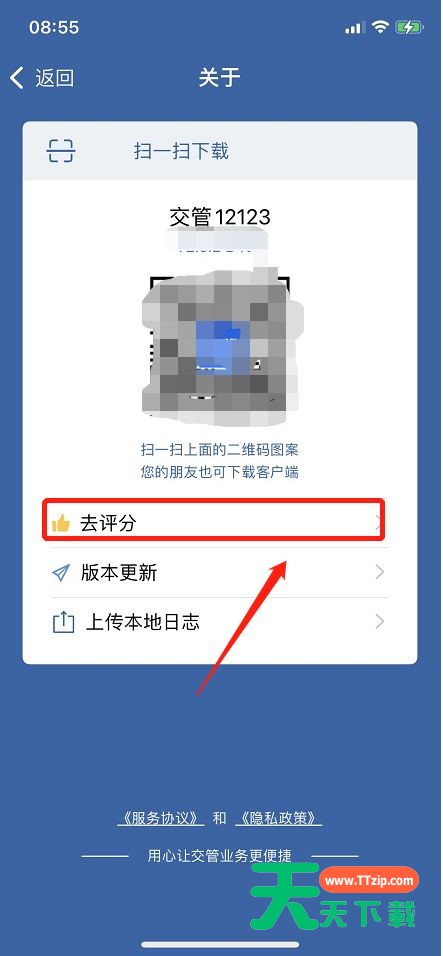Open the 《服务协议》 link
443x956 pixels.
click(161, 818)
